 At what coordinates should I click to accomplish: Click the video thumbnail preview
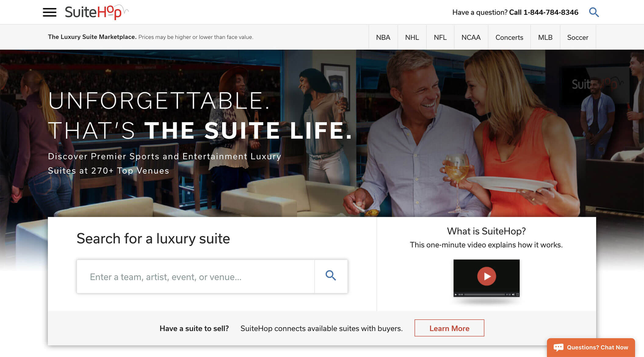coord(487,278)
